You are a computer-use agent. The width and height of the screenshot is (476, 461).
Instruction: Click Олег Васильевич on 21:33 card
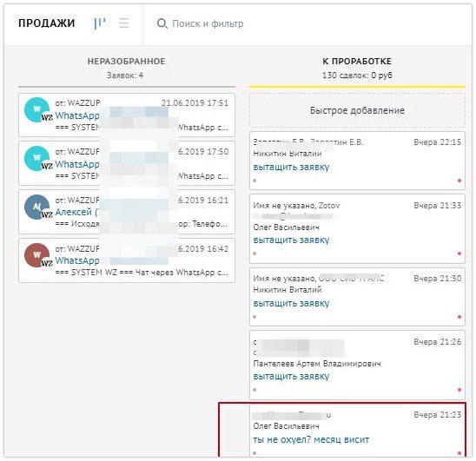click(286, 227)
